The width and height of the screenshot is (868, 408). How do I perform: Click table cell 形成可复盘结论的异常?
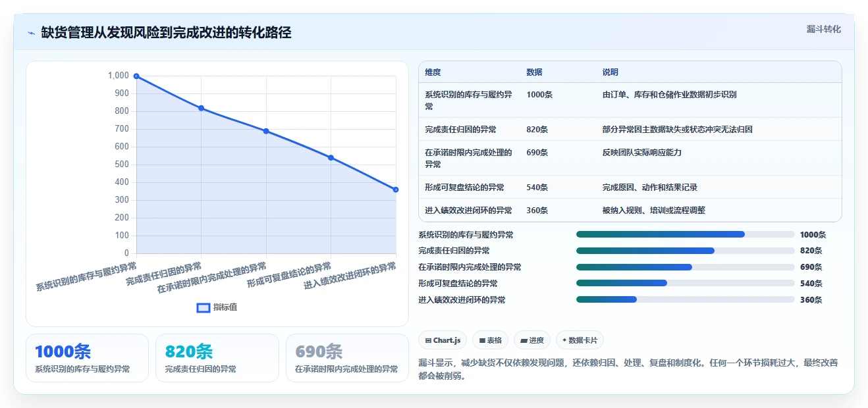[x=464, y=188]
